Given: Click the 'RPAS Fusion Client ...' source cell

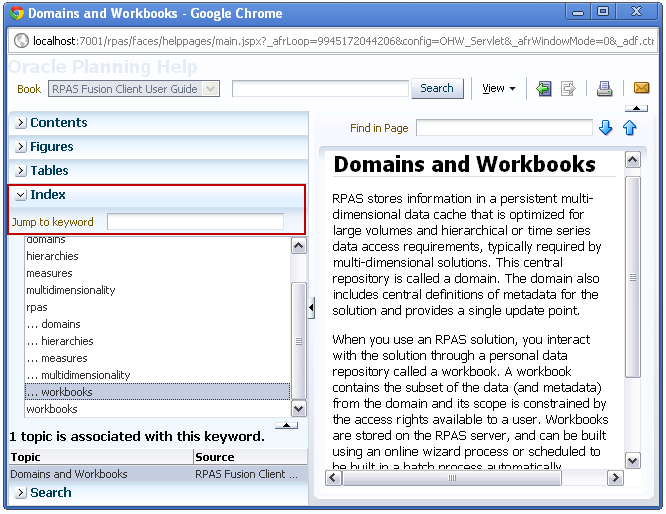Looking at the screenshot, I should point(246,474).
